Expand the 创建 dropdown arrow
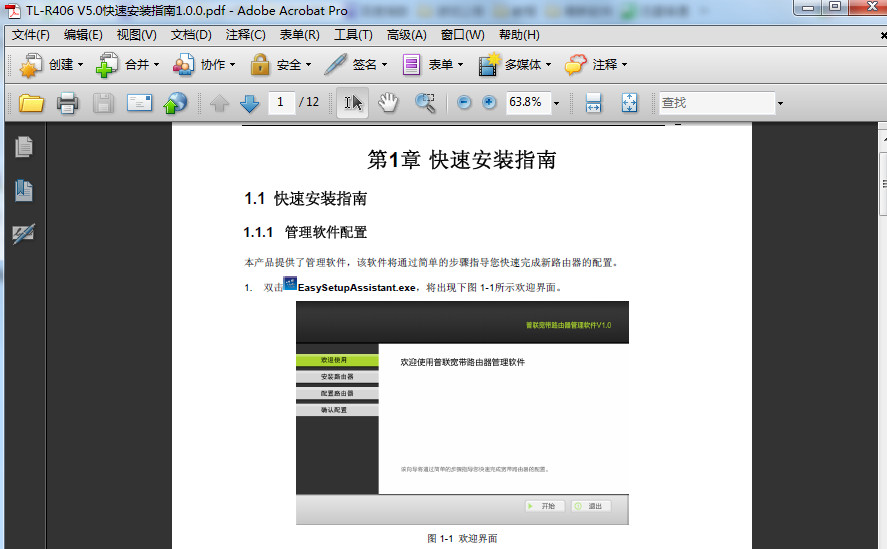Screen dimensions: 887x549 80,65
